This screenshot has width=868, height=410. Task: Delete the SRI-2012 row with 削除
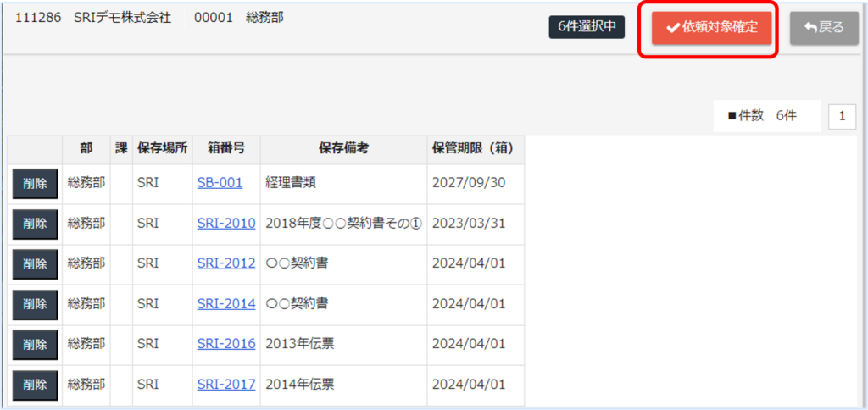tap(35, 264)
